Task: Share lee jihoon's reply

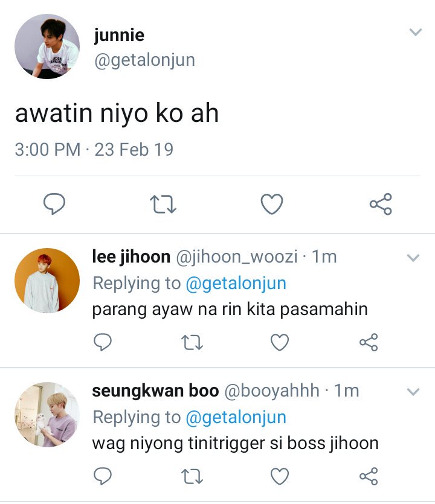Action: coord(369,342)
